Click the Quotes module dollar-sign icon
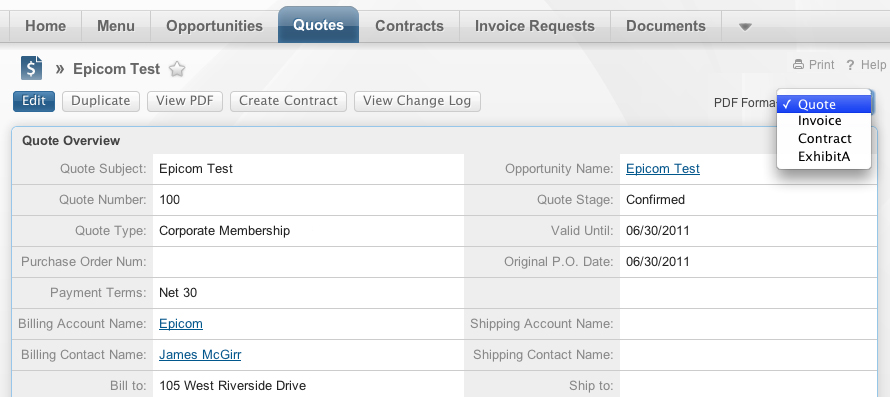Screen dimensions: 890x397 31,68
